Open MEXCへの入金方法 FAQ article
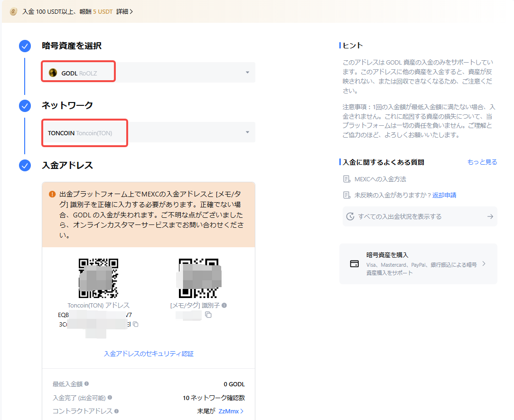 pos(380,179)
